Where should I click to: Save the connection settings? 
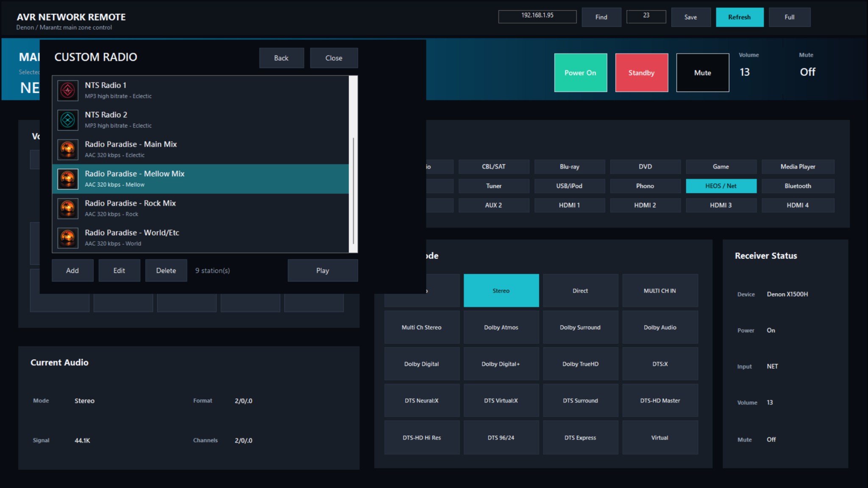click(691, 17)
